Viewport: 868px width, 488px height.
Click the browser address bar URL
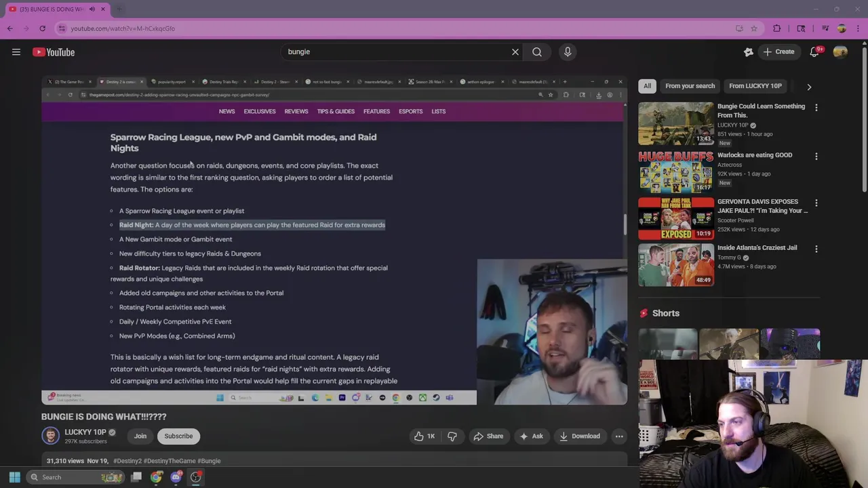pyautogui.click(x=123, y=28)
